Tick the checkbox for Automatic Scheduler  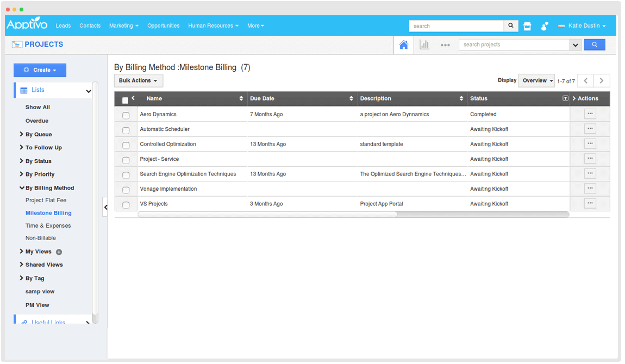[x=126, y=130]
